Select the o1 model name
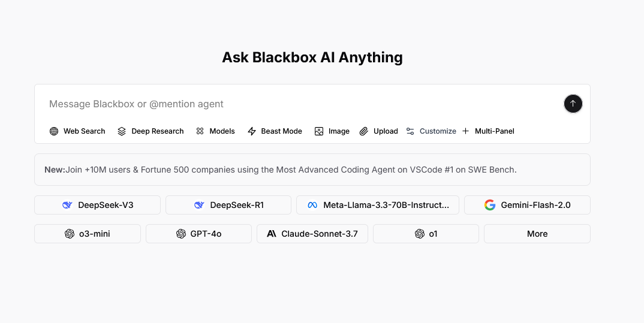644x323 pixels. 433,234
